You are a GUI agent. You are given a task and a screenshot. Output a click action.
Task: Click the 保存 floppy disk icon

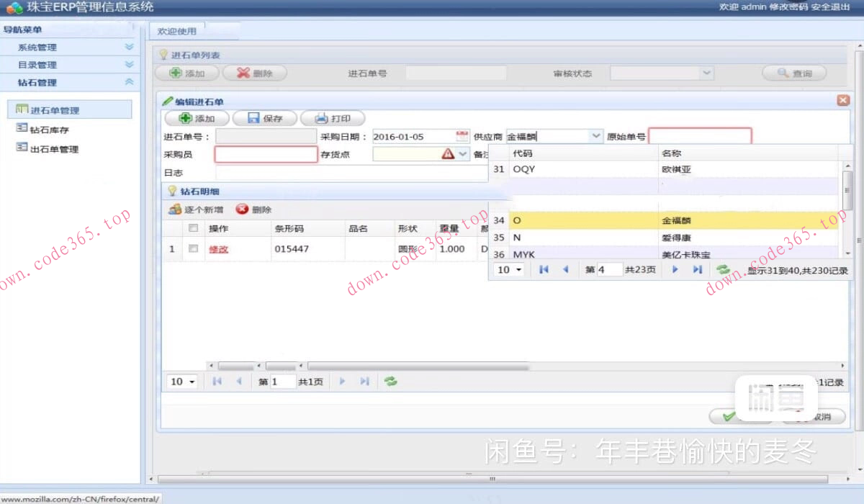(254, 119)
